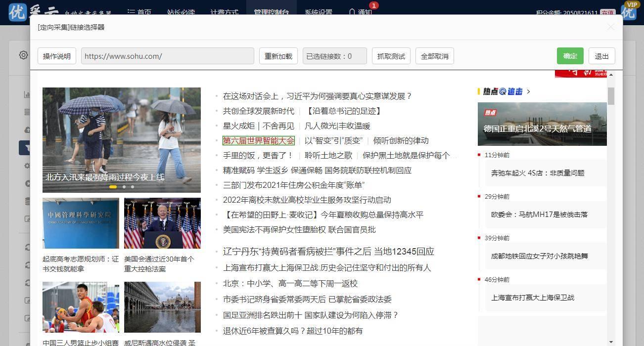Screen dimensions: 644x346
Task: Open 系统设置 in the top navigation
Action: tap(319, 12)
